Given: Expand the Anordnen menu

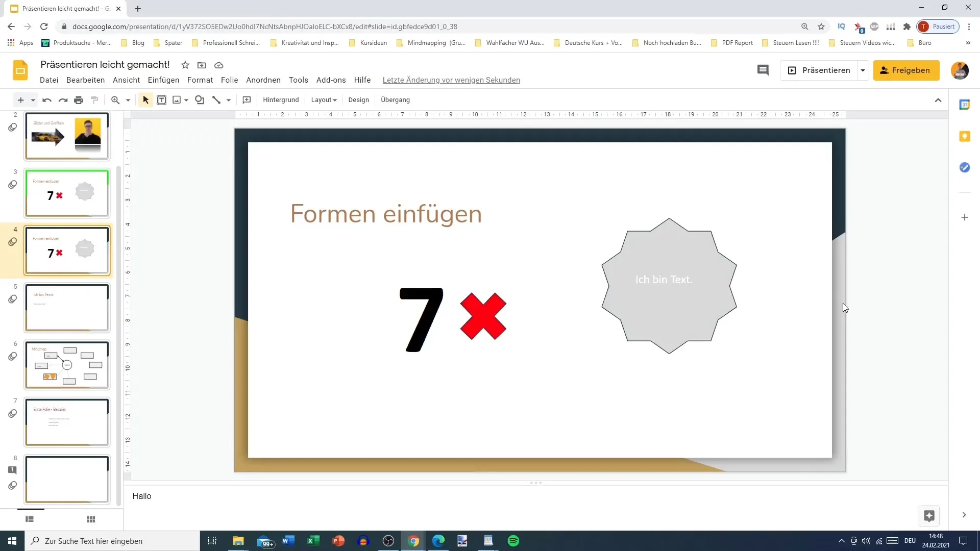Looking at the screenshot, I should [x=263, y=80].
